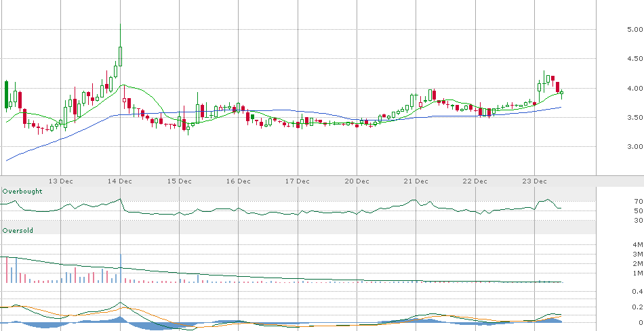Screen dimensions: 644x331
Task: Click the RSI 30 axis value
Action: click(x=639, y=221)
